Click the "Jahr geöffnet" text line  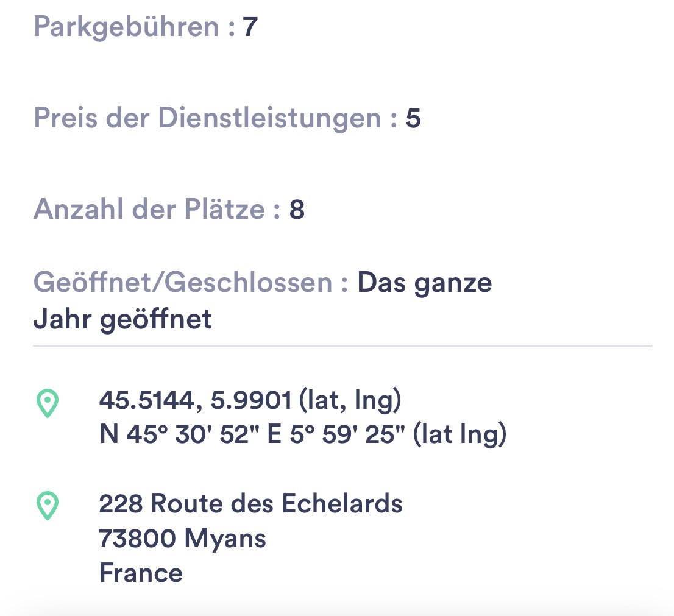(x=122, y=319)
